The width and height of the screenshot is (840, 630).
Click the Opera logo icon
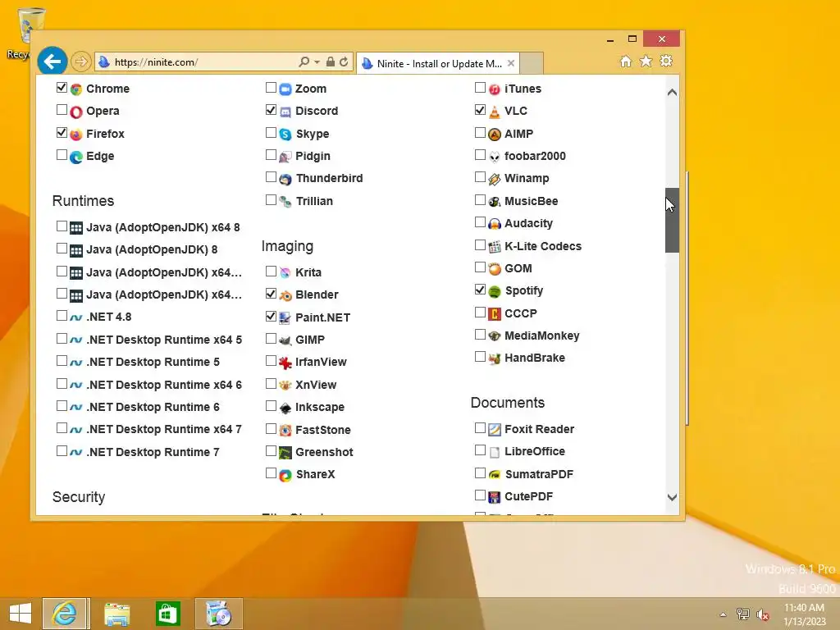click(76, 112)
